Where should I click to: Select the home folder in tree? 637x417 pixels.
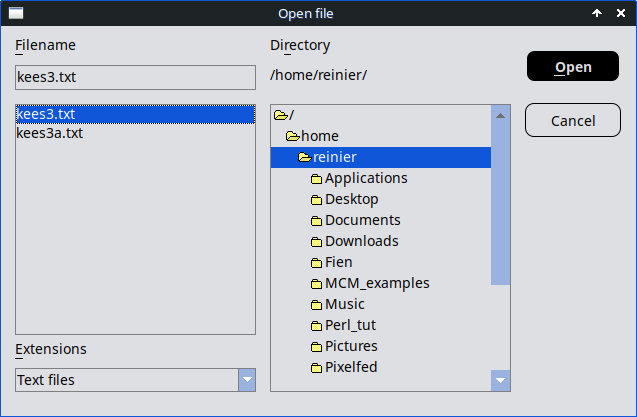(319, 136)
